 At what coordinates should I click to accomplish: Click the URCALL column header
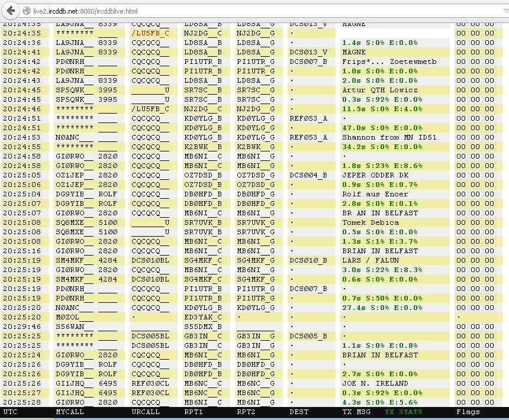click(x=146, y=412)
